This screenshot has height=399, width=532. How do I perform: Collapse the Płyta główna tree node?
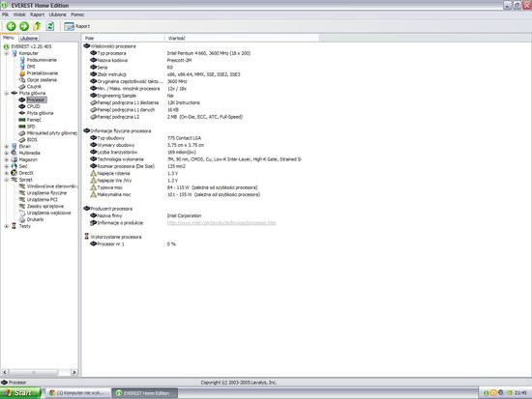click(x=7, y=93)
